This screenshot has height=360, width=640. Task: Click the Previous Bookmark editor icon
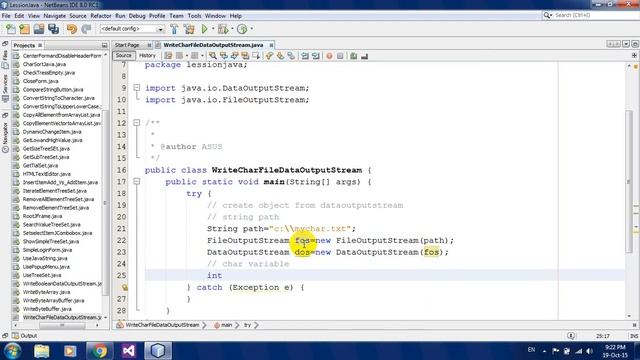(269, 56)
